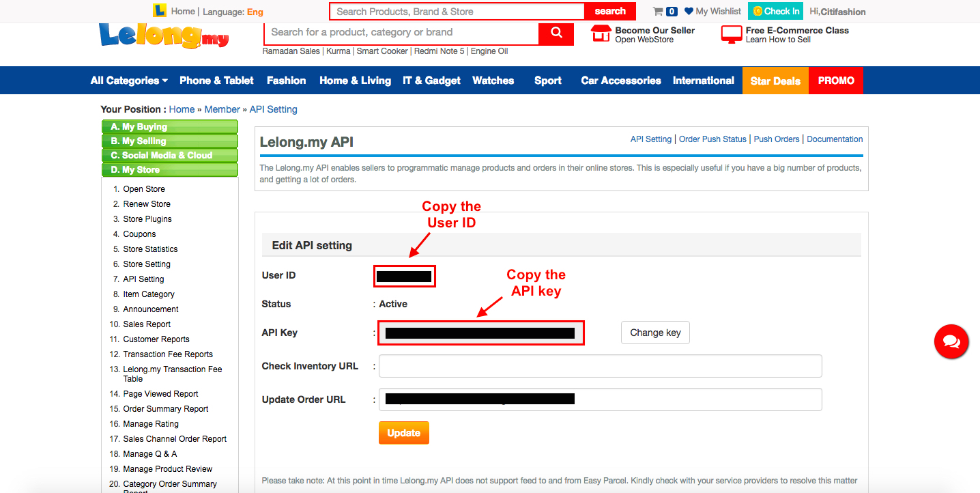Viewport: 980px width, 493px height.
Task: Click the Smart Cooker suggestion link
Action: (382, 51)
